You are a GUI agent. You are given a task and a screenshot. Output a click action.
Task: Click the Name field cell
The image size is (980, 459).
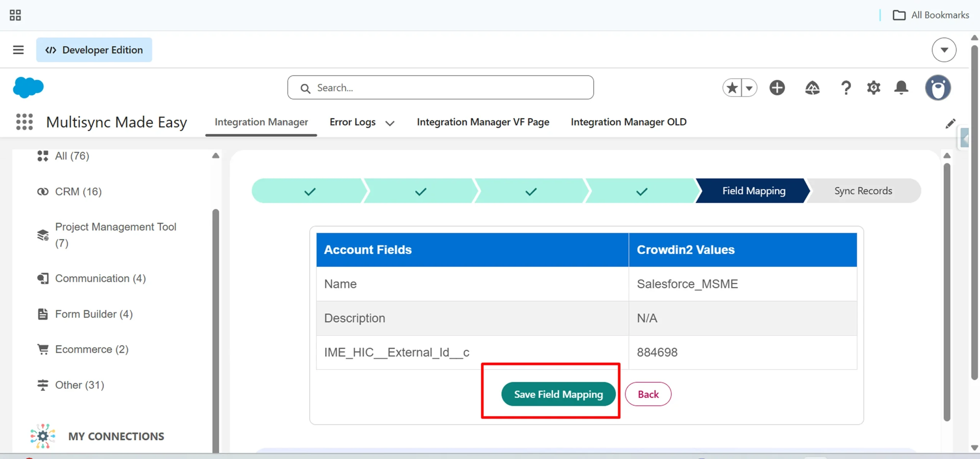[472, 284]
